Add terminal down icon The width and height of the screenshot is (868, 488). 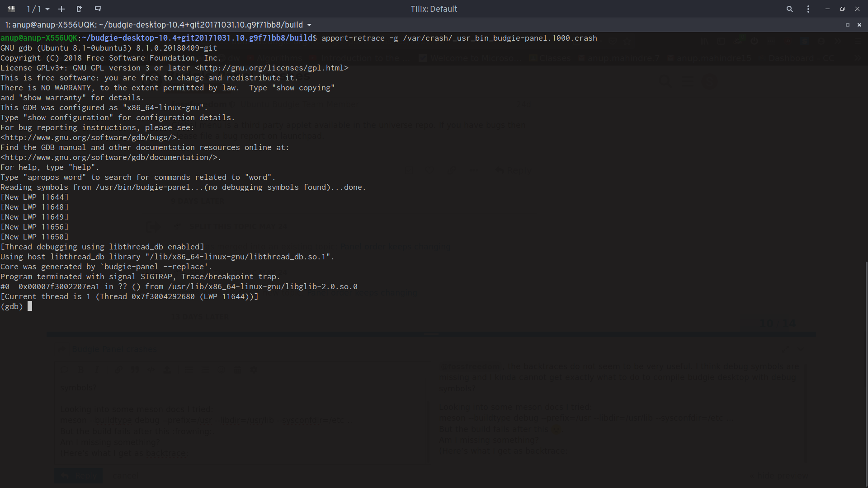point(98,9)
